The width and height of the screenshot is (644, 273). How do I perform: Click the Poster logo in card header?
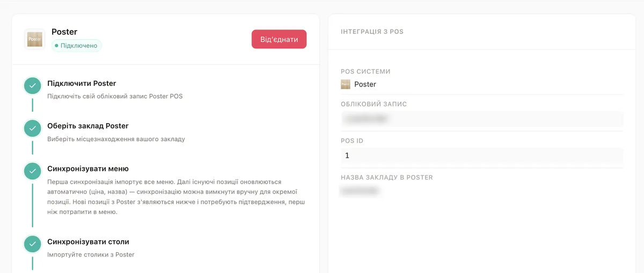click(x=34, y=39)
